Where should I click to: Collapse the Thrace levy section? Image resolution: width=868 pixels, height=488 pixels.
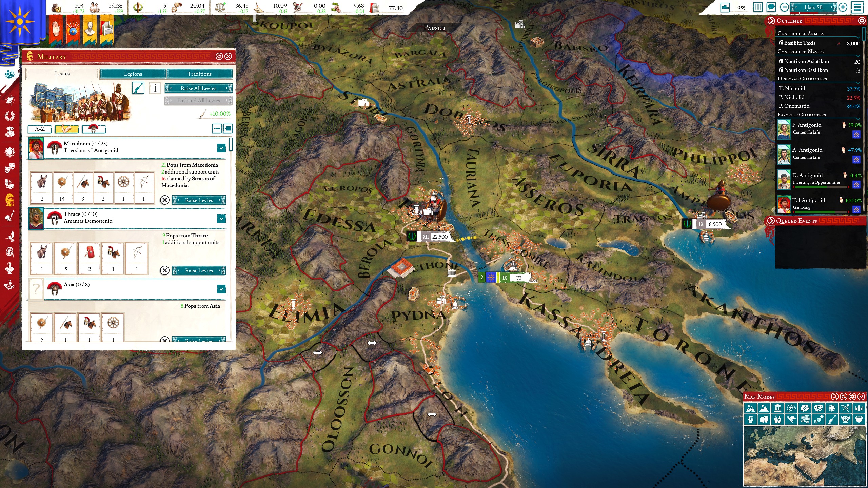click(221, 219)
